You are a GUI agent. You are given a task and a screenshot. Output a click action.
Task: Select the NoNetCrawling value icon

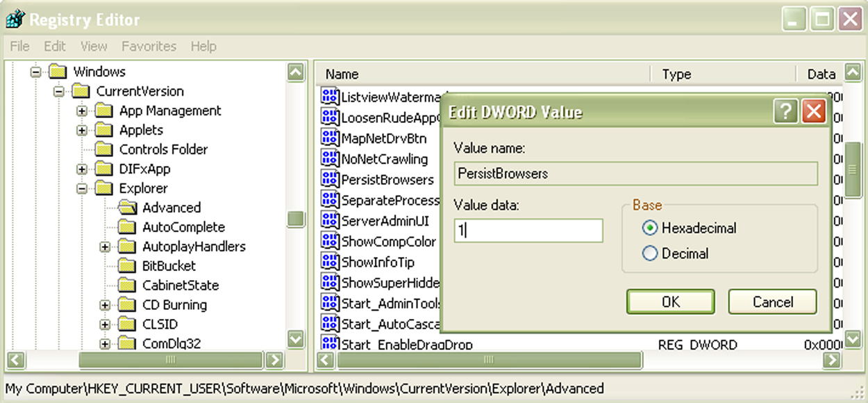[329, 158]
